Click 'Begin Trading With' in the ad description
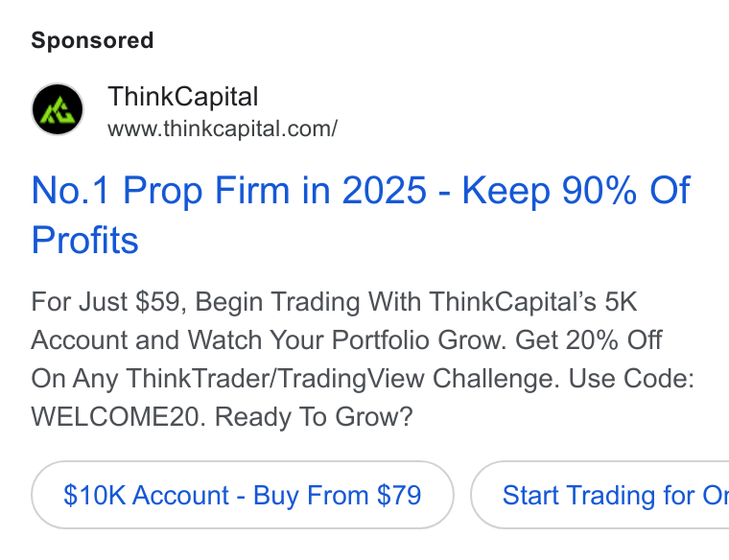This screenshot has width=729, height=560. coord(308,302)
